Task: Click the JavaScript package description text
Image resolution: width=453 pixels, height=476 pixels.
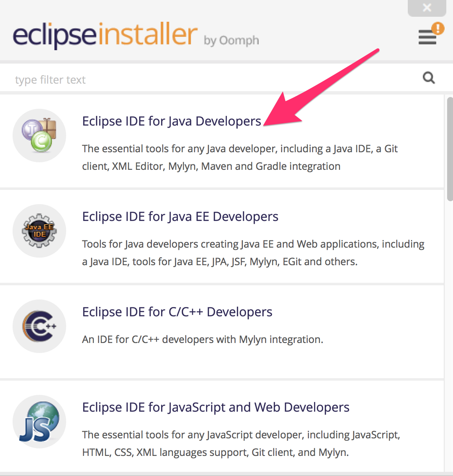Action: click(241, 443)
